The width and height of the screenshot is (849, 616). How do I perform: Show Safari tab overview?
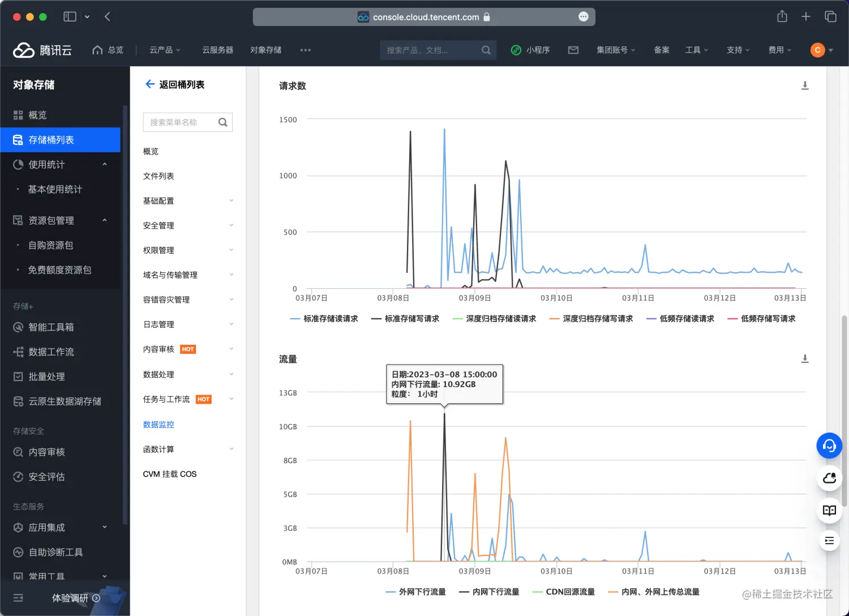pos(830,16)
